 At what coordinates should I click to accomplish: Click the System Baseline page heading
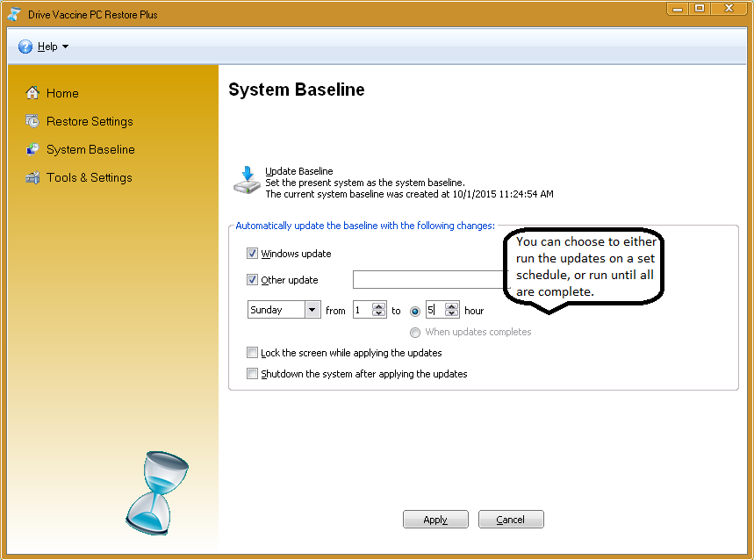coord(296,90)
